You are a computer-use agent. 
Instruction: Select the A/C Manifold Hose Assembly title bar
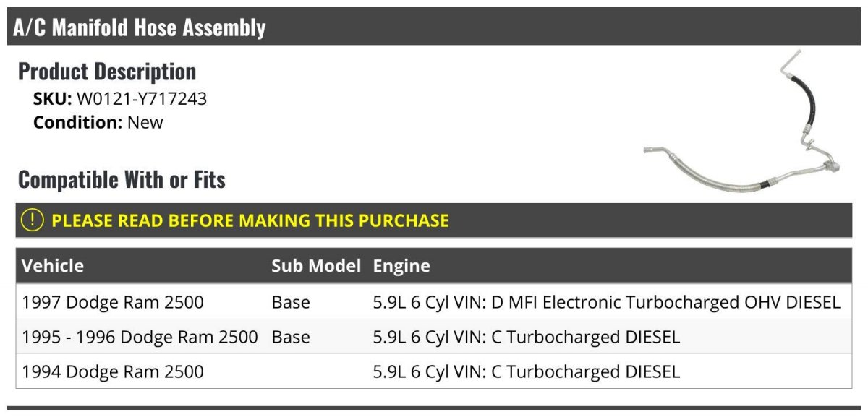434,27
